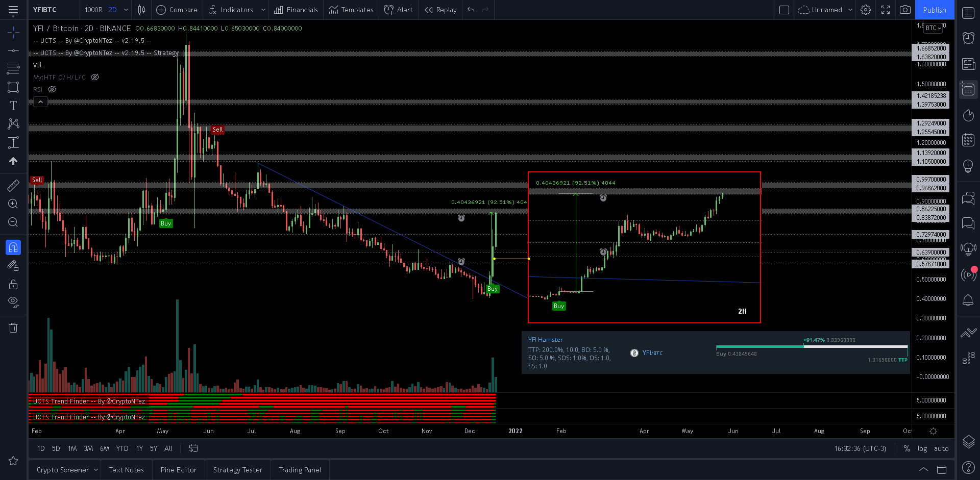Click the timezone display showing 16:32:36
980x480 pixels.
click(860, 448)
